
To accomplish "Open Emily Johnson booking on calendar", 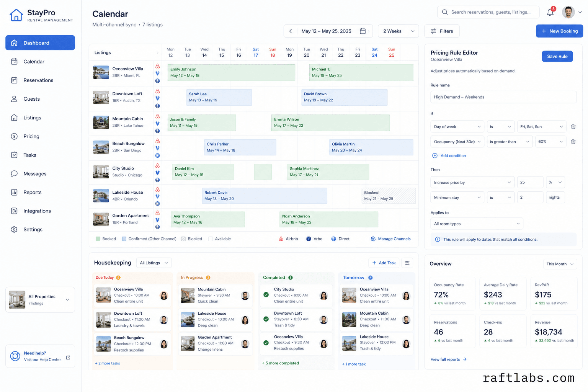I will coord(231,72).
